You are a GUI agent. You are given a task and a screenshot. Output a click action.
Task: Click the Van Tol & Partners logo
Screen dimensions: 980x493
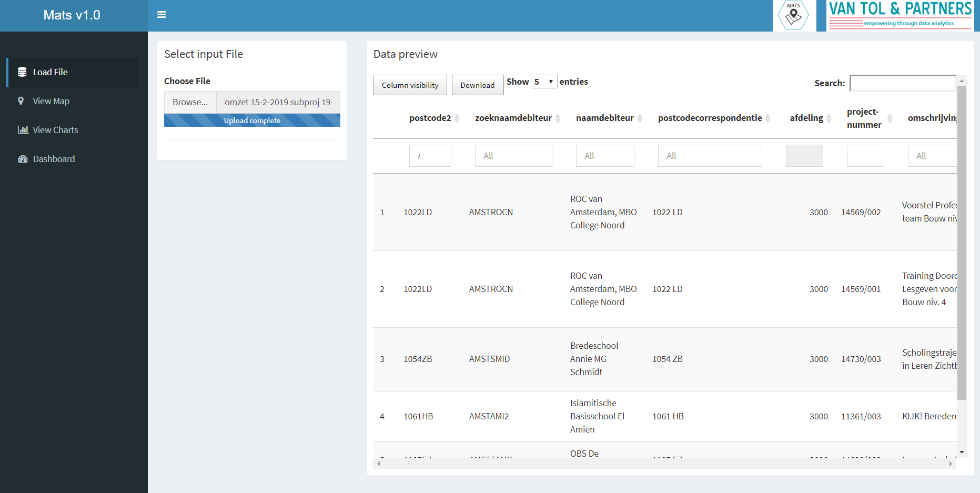pos(900,15)
